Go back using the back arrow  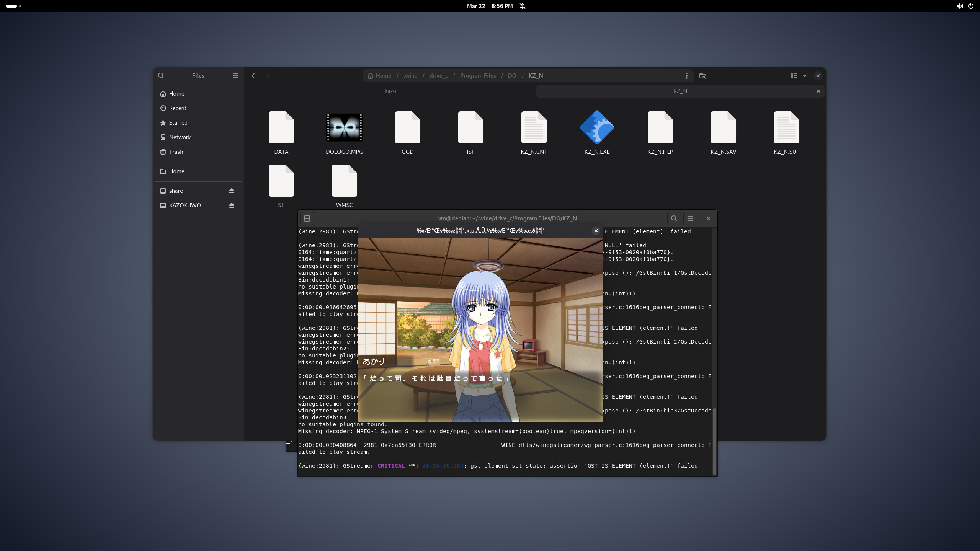pyautogui.click(x=253, y=76)
